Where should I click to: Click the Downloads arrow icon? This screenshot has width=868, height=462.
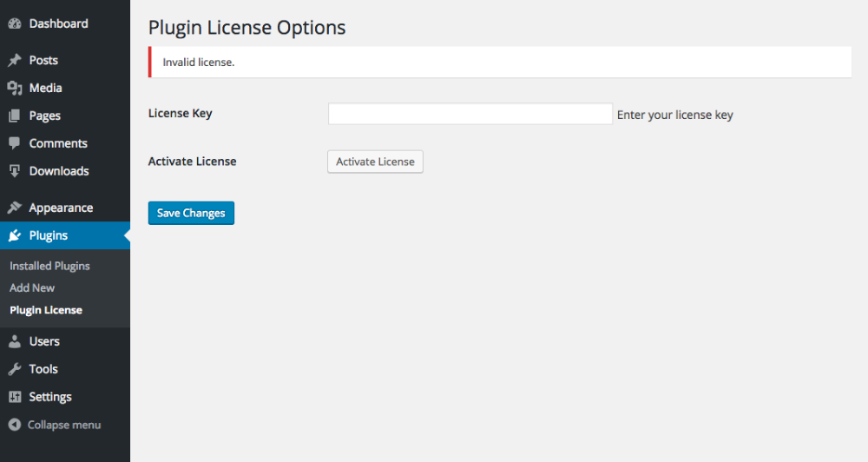click(15, 171)
